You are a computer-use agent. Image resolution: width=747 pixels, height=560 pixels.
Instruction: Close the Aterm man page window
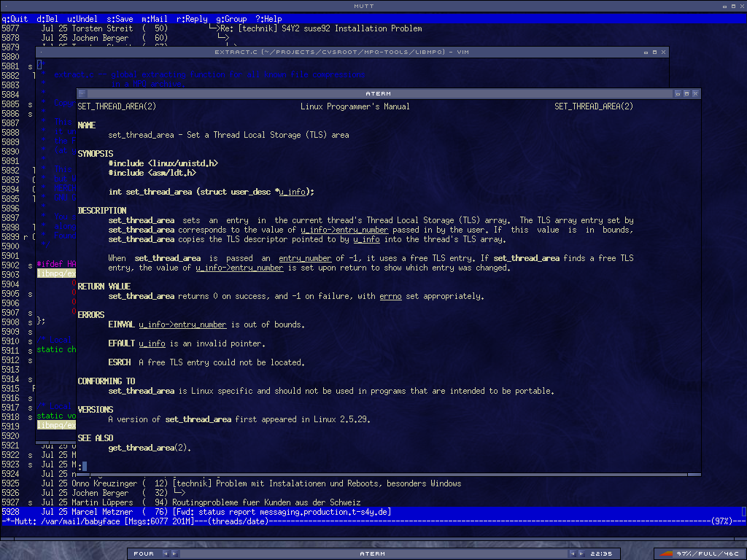695,94
